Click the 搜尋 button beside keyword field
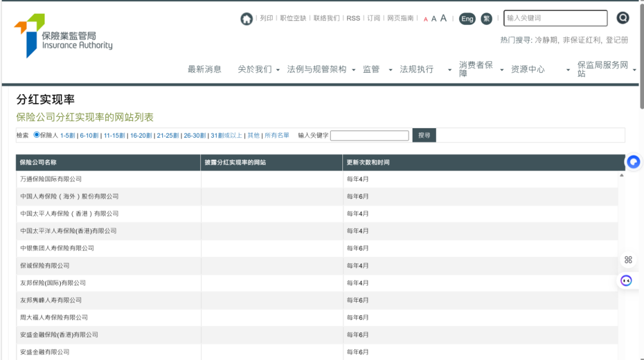This screenshot has width=644, height=360. coord(424,135)
